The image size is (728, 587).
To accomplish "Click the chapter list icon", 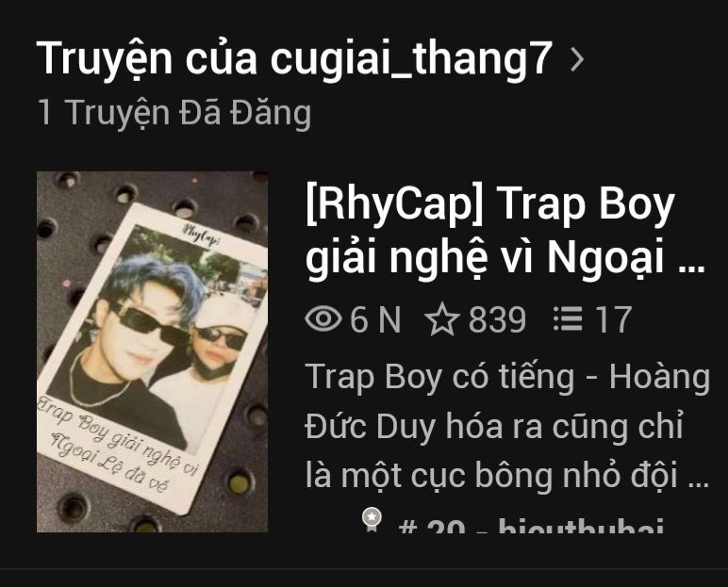I will [x=568, y=318].
